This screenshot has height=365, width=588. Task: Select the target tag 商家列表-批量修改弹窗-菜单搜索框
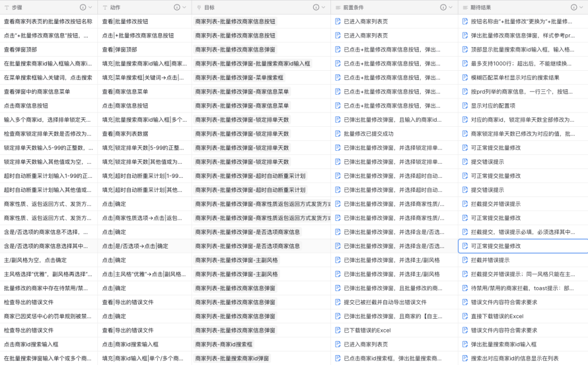coord(239,78)
